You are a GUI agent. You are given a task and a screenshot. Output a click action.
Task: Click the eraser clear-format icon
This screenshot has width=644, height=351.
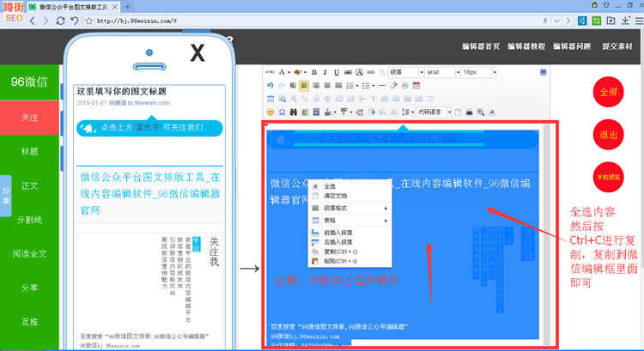coord(393,86)
